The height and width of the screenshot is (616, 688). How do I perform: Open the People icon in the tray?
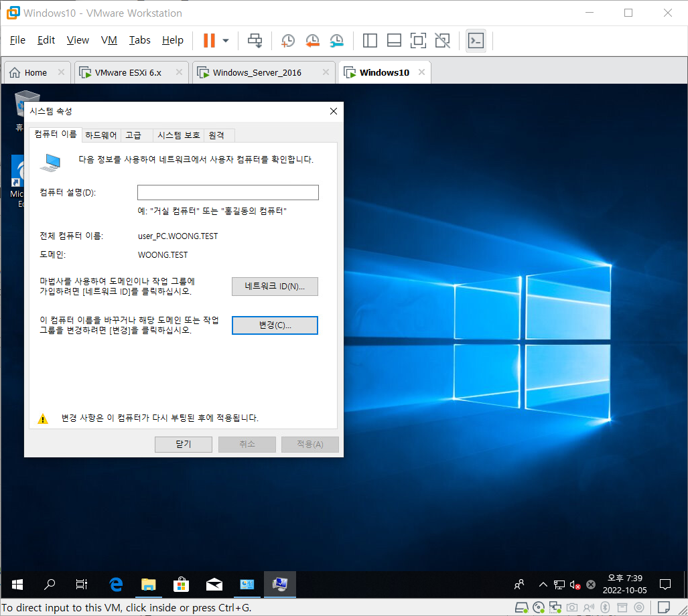click(x=519, y=584)
